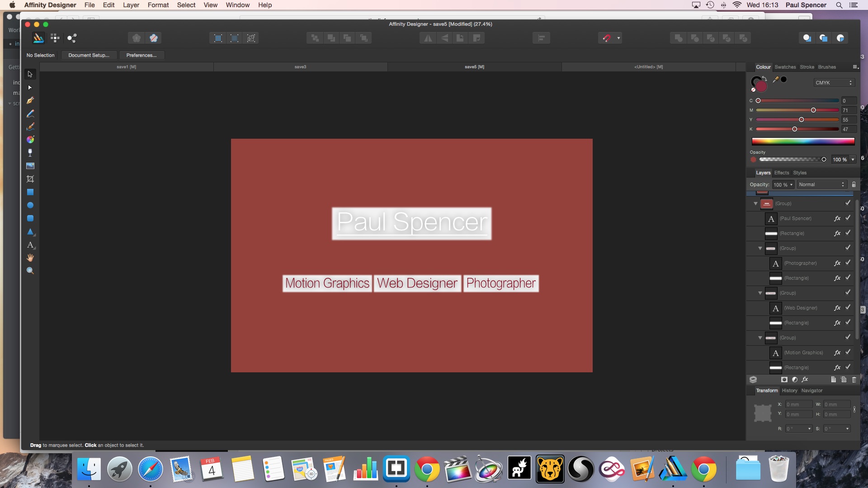Select the Crop tool
Image resolution: width=868 pixels, height=488 pixels.
30,179
